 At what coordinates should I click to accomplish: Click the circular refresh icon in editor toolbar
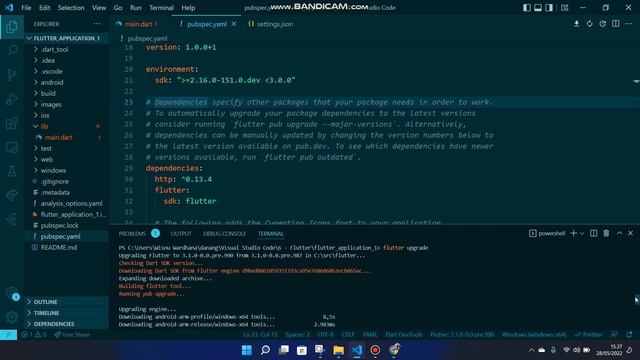coord(602,24)
